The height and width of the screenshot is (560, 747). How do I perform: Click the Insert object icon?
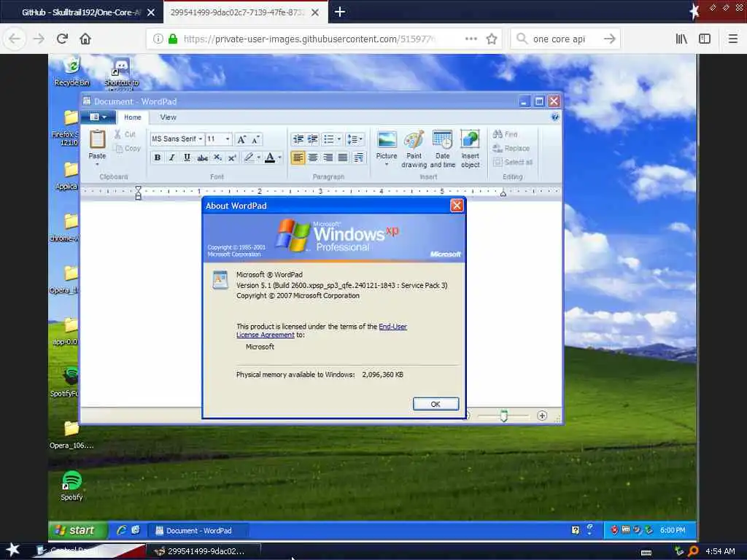click(x=470, y=140)
